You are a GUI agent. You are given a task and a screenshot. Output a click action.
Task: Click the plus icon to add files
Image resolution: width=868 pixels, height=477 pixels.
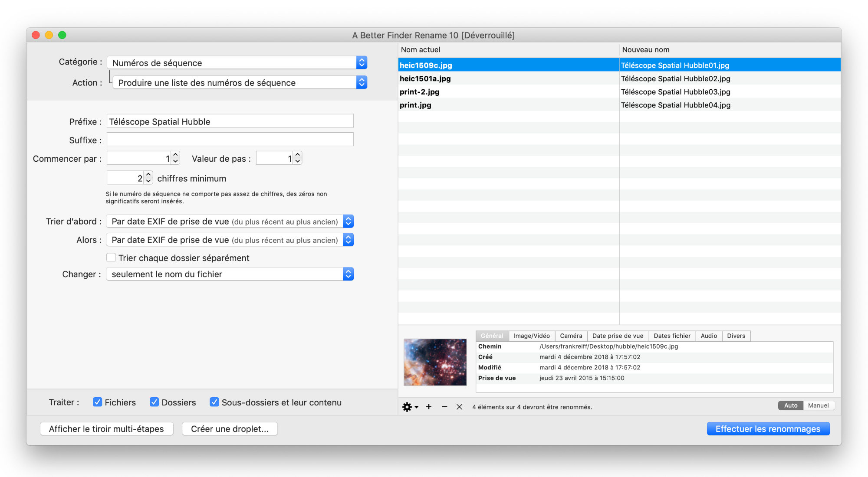coord(429,407)
